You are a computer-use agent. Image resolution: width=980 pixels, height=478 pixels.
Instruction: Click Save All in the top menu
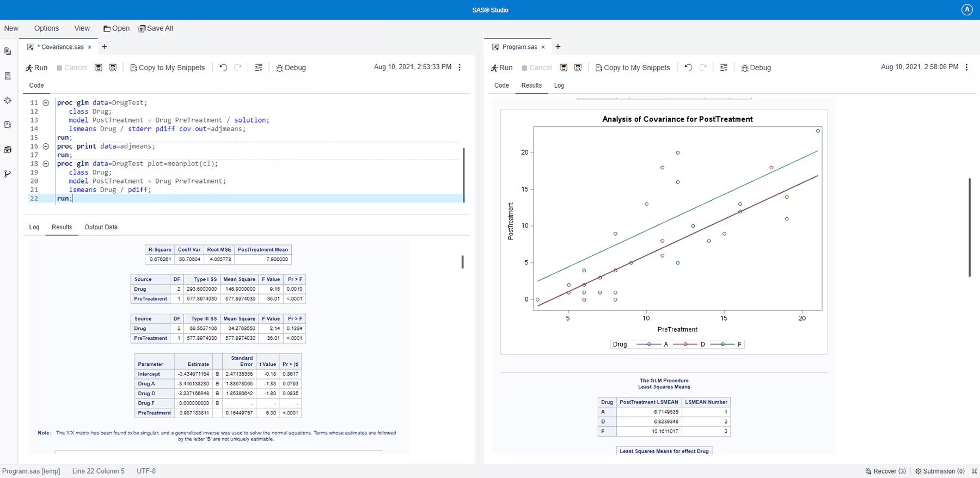pos(156,28)
